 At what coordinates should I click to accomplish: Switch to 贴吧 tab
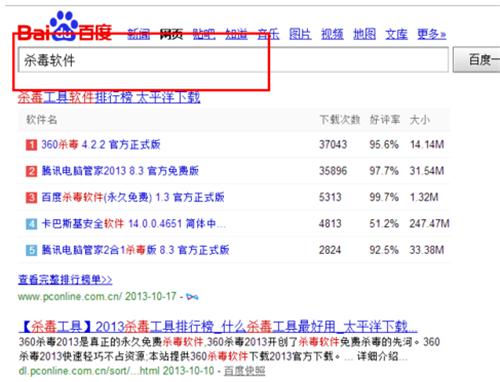point(204,34)
